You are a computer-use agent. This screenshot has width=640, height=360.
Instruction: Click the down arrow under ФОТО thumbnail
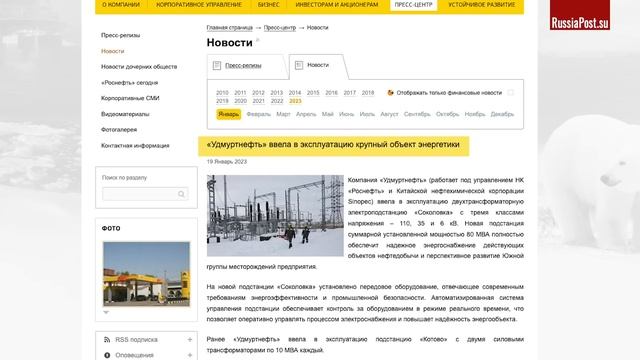pyautogui.click(x=106, y=312)
